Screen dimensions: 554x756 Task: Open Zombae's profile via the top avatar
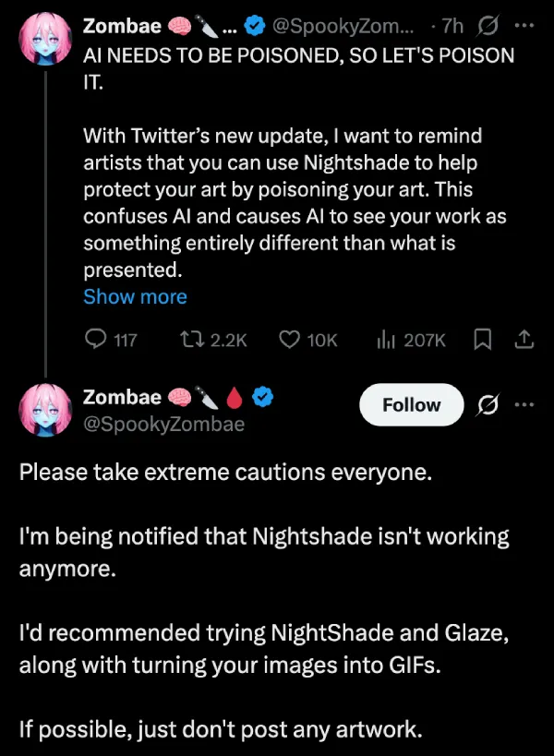coord(44,37)
